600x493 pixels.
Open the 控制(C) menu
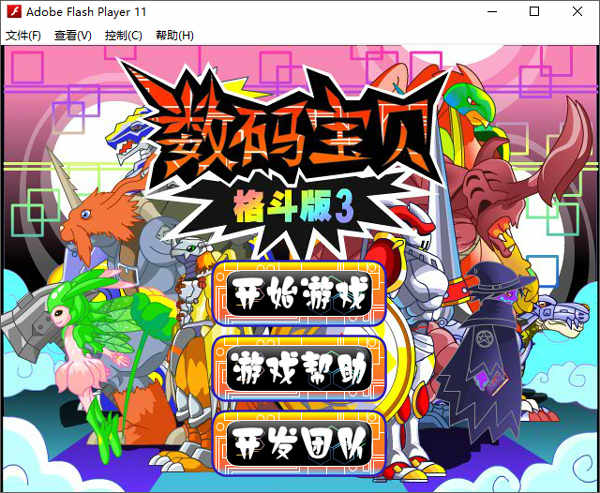(x=124, y=36)
